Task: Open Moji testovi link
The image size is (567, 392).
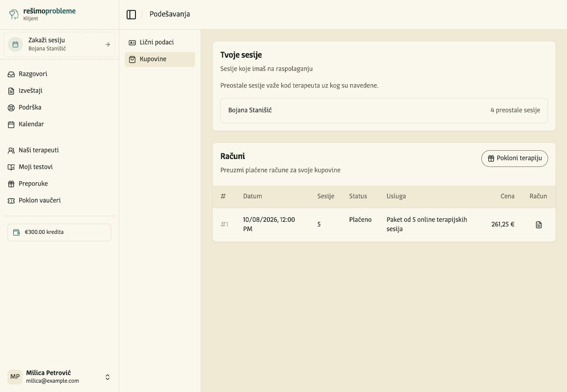Action: (59, 167)
